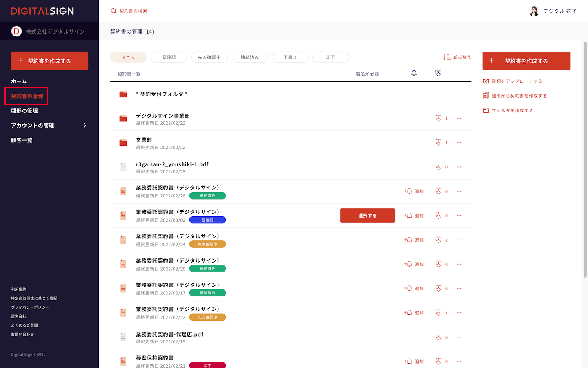The width and height of the screenshot is (588, 368).
Task: Show the 下書き filter tab
Action: coord(290,57)
